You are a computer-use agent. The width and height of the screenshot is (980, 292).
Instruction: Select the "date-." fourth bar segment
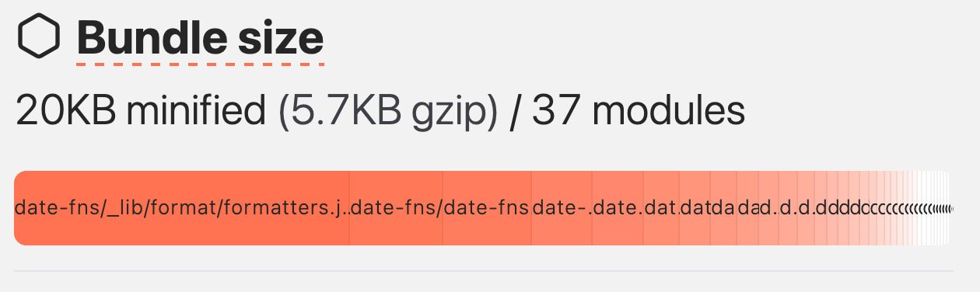pyautogui.click(x=562, y=208)
